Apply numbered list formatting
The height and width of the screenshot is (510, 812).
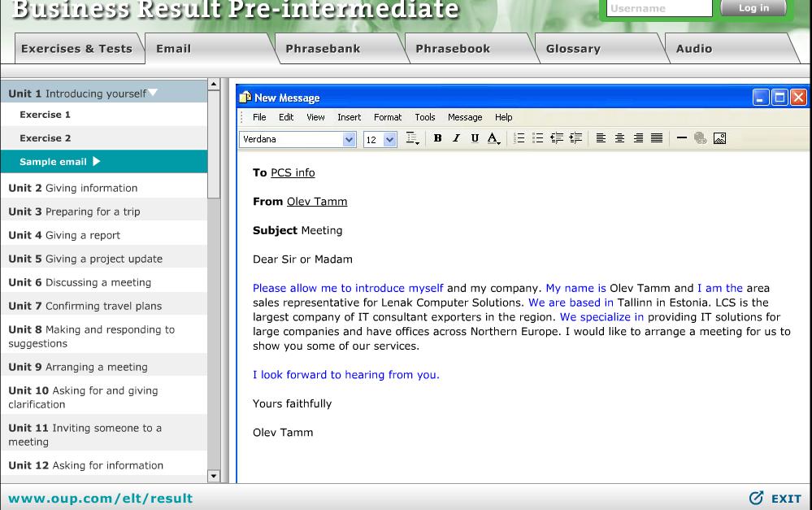(x=519, y=138)
